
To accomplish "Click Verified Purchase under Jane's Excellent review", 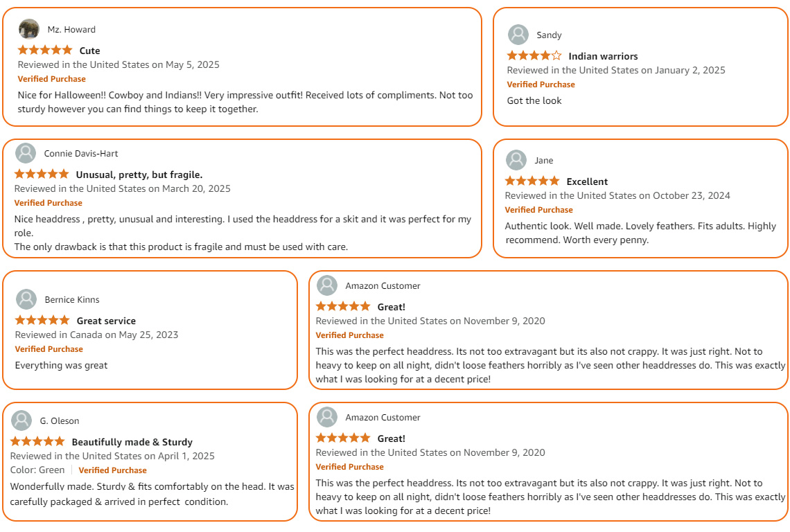I will pyautogui.click(x=538, y=210).
